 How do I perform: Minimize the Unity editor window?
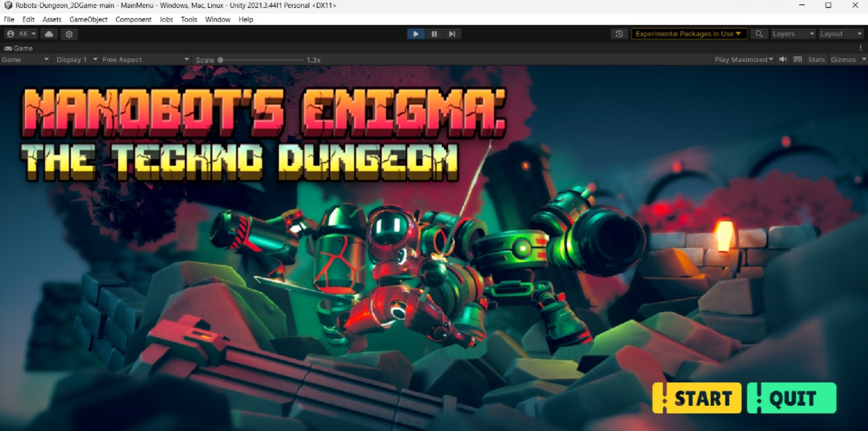click(802, 5)
